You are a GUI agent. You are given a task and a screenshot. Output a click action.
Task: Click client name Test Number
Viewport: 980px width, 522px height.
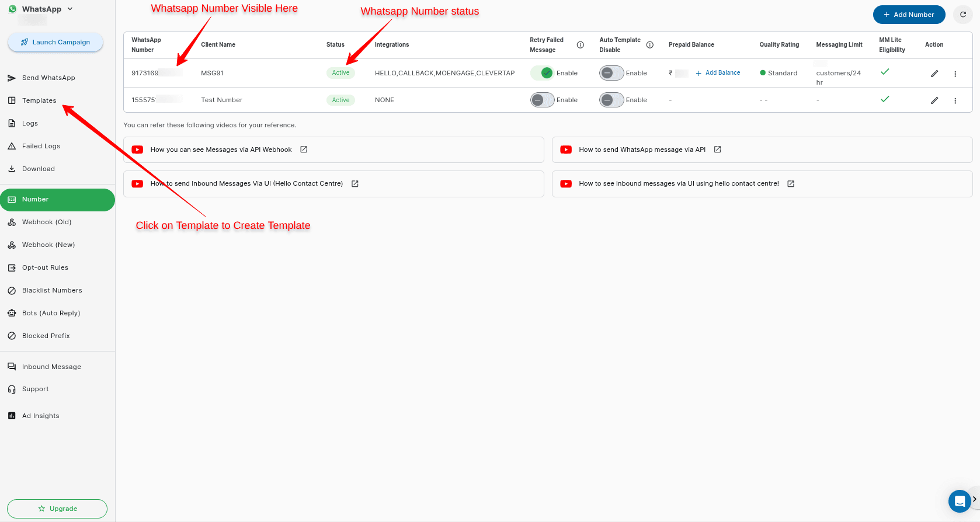click(x=222, y=100)
